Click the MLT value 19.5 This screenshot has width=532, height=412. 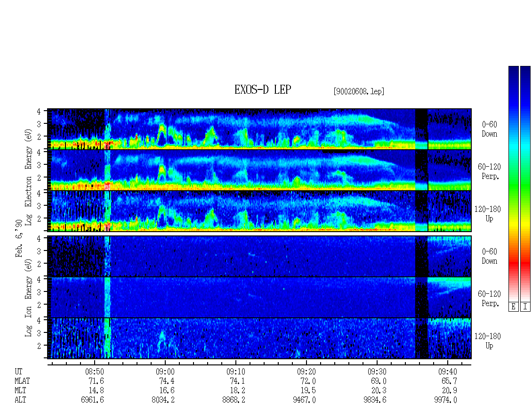click(308, 391)
